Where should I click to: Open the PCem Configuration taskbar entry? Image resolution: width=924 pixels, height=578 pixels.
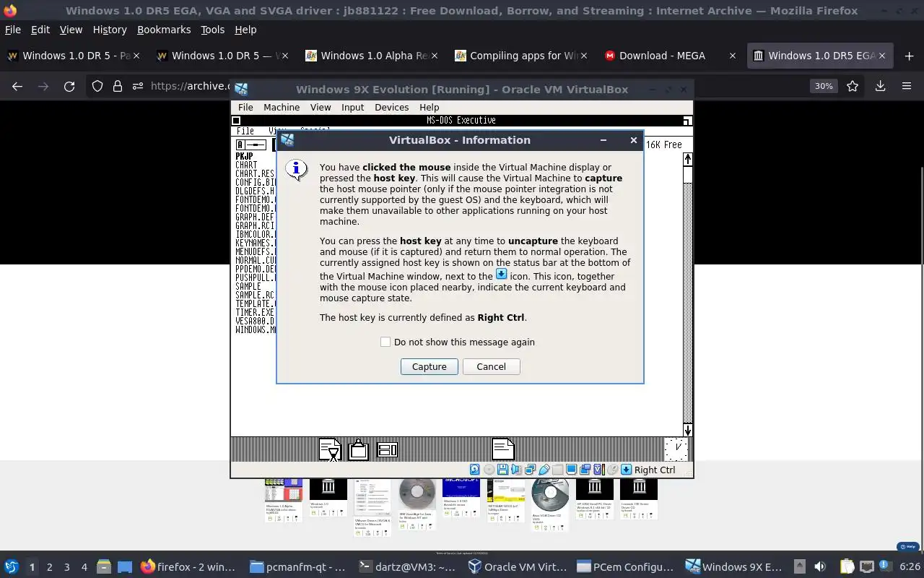click(x=626, y=566)
